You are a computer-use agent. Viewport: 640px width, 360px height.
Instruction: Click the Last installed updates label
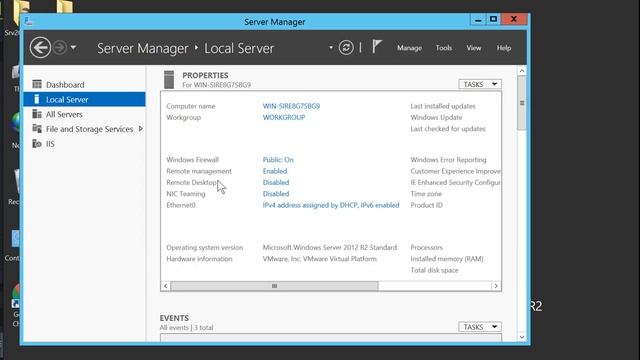coord(443,106)
